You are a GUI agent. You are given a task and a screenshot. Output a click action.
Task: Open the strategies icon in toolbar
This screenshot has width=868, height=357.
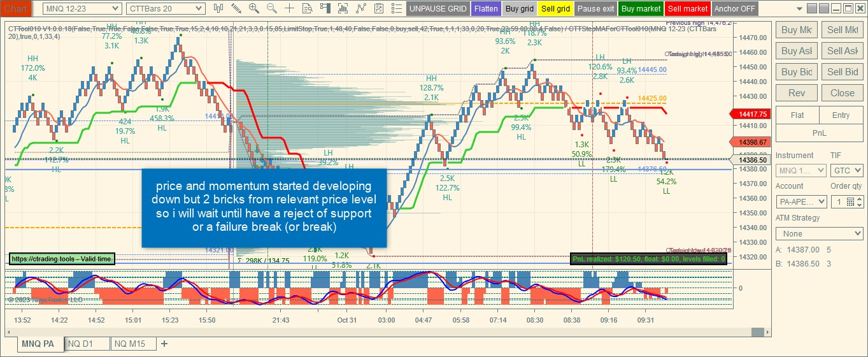pyautogui.click(x=361, y=8)
